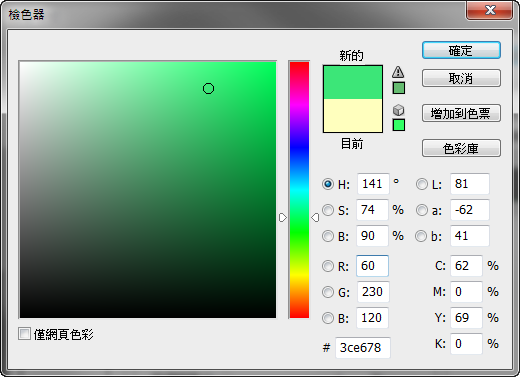
Task: Click the out-of-gamut warning triangle icon
Action: point(398,72)
